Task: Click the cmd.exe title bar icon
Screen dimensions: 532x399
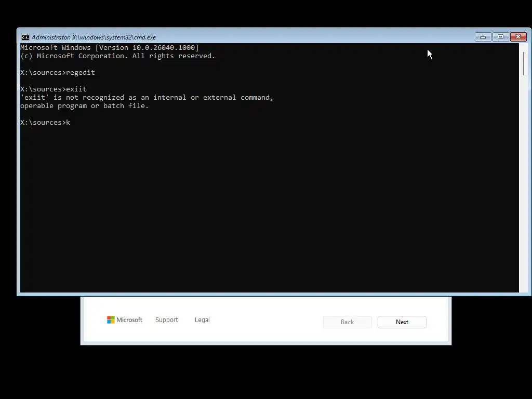Action: (x=25, y=37)
